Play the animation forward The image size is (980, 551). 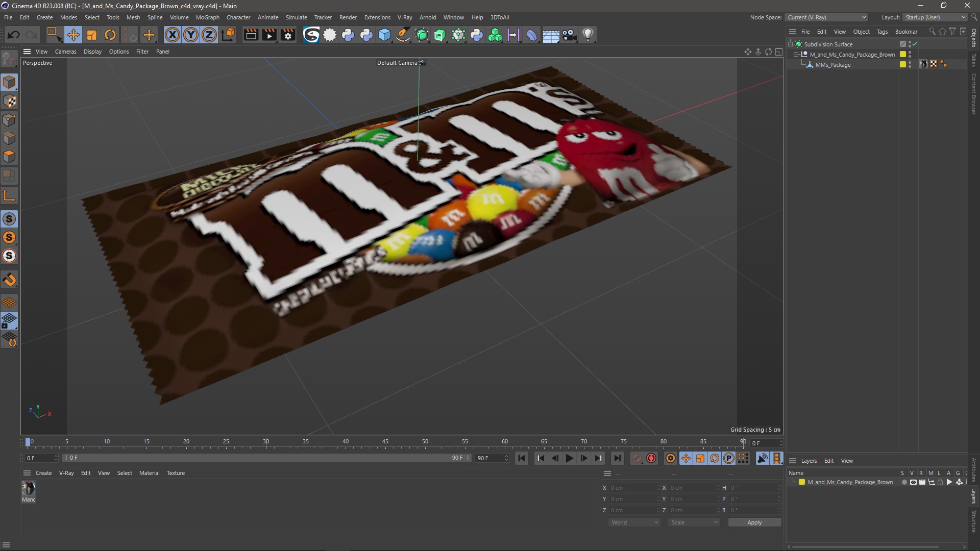569,458
